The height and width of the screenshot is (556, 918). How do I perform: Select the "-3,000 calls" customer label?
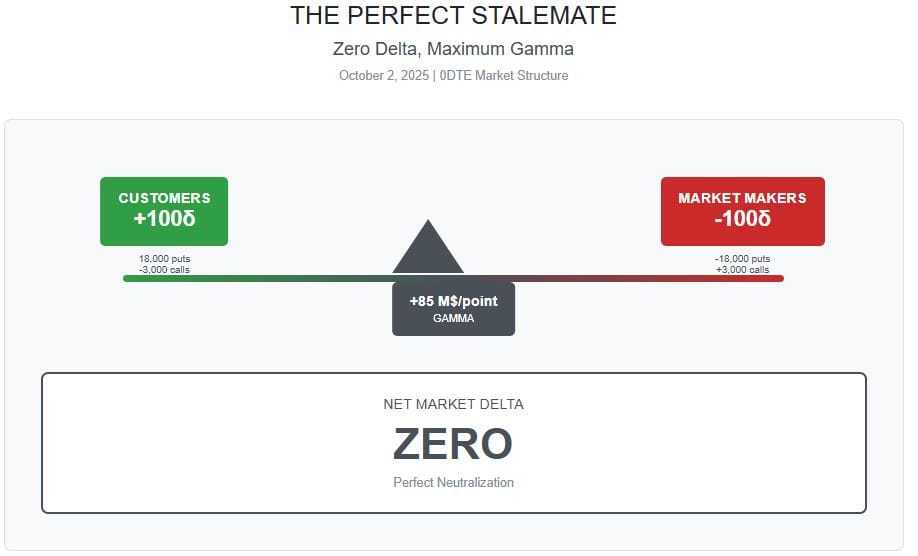(164, 269)
